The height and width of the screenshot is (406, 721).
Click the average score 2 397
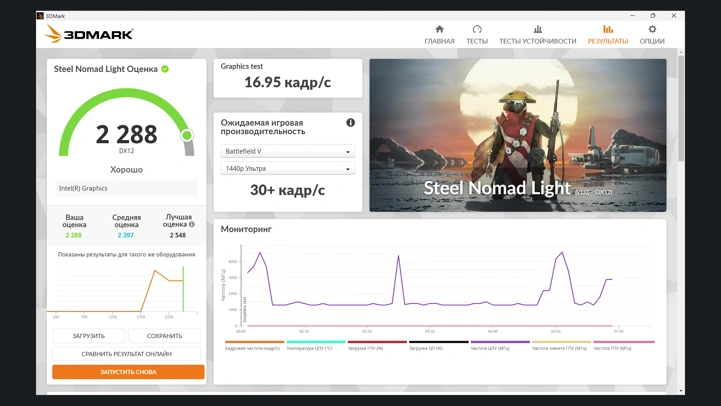tap(126, 235)
